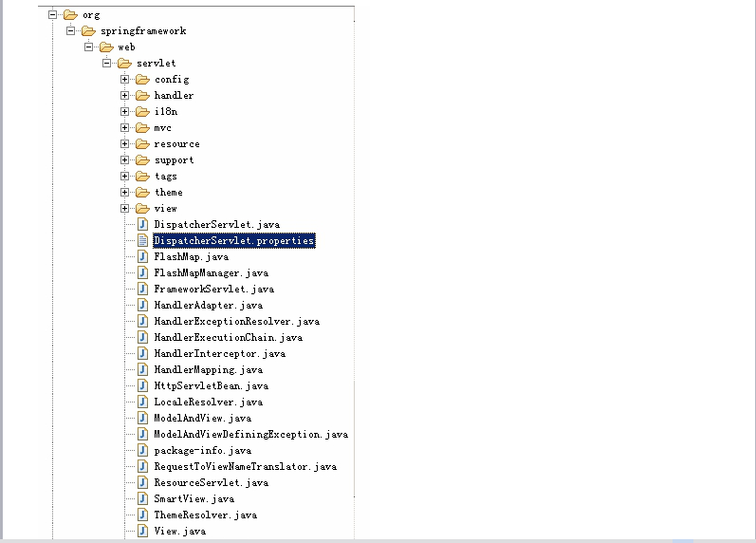Screen dimensions: 756x543
Task: Click the HandlerMapping.java file icon
Action: click(142, 369)
